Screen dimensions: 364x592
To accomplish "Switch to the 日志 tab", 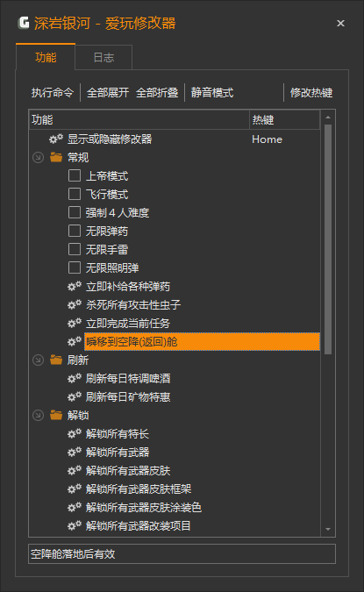I will tap(103, 57).
